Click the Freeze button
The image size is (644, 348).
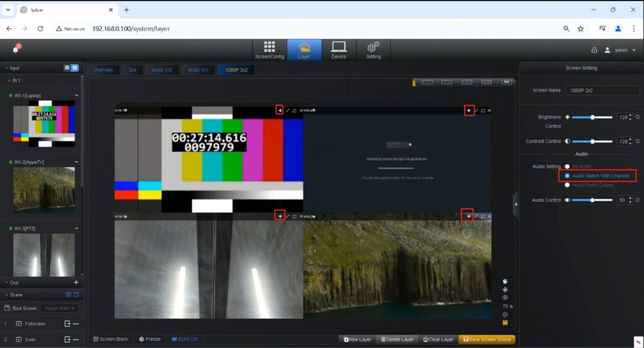(150, 339)
